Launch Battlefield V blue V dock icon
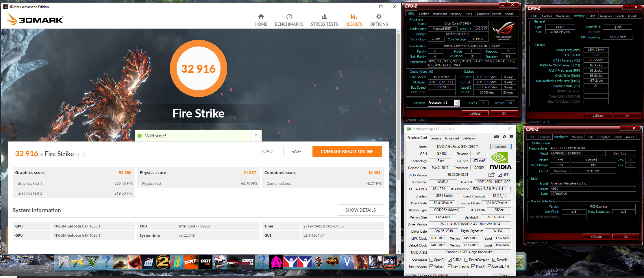644x278 pixels. click(x=347, y=262)
